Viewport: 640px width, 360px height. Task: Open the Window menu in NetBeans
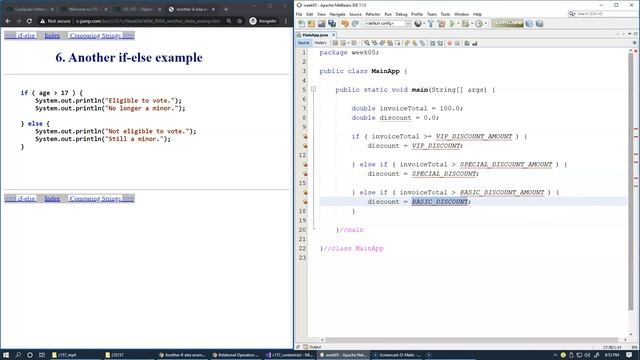point(461,14)
